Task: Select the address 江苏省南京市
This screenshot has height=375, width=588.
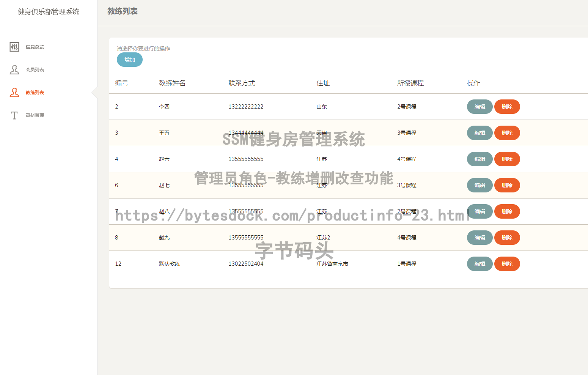Action: click(332, 264)
